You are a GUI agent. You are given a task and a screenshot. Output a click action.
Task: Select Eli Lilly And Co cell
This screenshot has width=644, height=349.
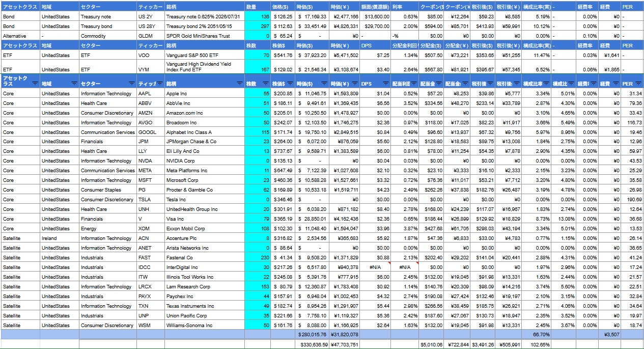click(x=205, y=151)
